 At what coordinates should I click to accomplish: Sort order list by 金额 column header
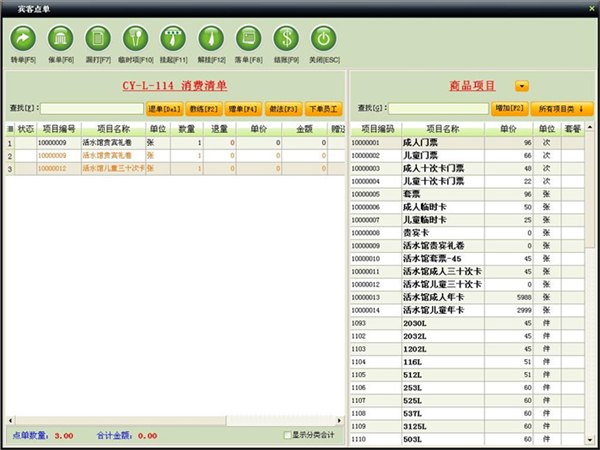305,129
